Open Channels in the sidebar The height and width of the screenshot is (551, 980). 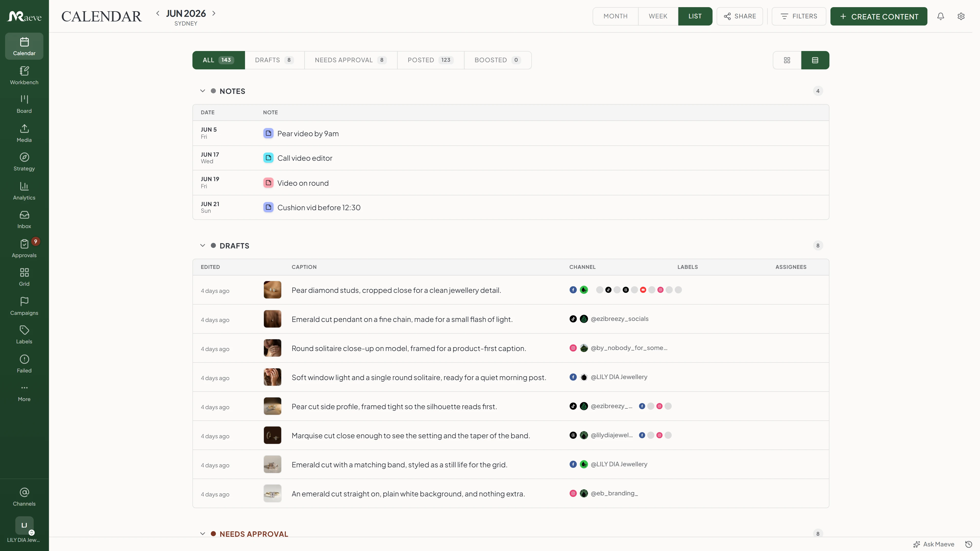pos(24,497)
